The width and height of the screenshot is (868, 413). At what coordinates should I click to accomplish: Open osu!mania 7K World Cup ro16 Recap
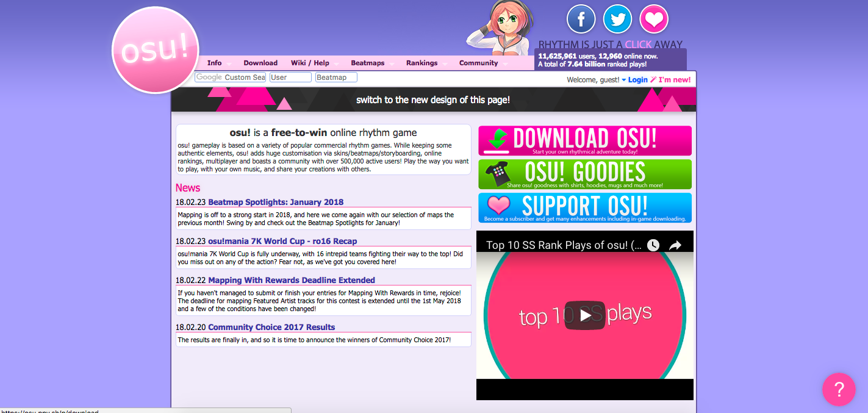tap(282, 241)
